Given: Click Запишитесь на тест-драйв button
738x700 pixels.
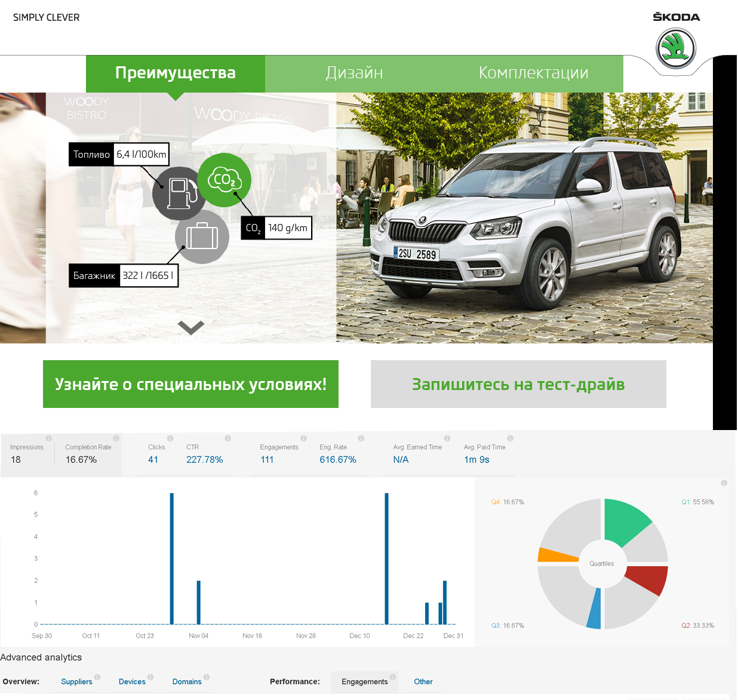Looking at the screenshot, I should [x=518, y=384].
